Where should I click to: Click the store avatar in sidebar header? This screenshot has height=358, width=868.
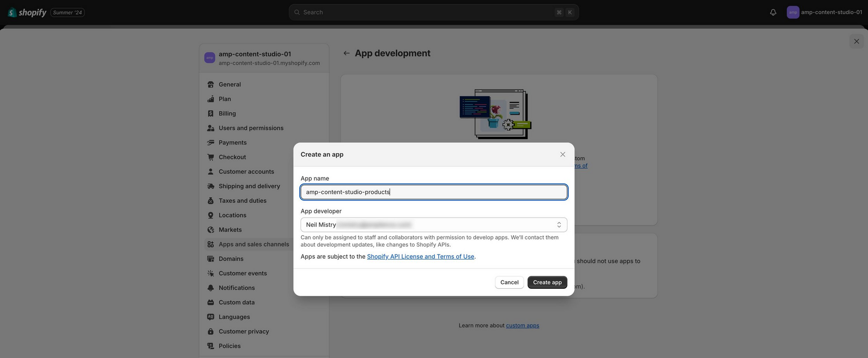210,58
